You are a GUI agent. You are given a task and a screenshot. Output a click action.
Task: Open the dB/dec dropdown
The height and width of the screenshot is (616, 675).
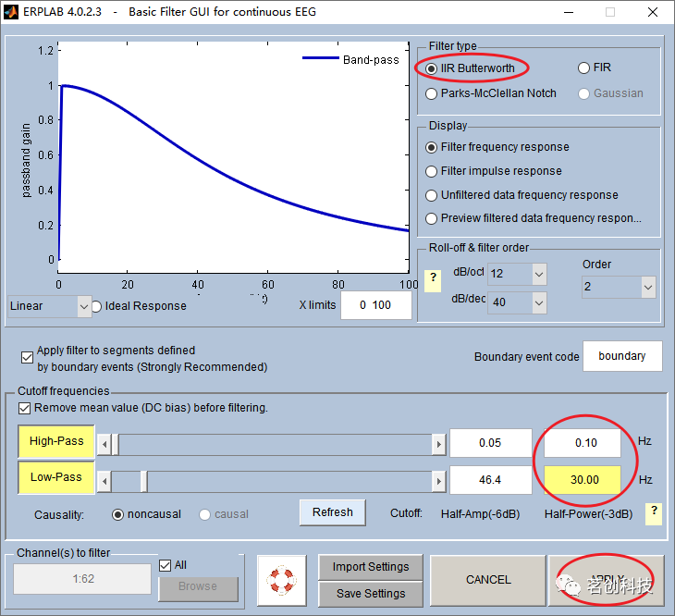coord(517,303)
